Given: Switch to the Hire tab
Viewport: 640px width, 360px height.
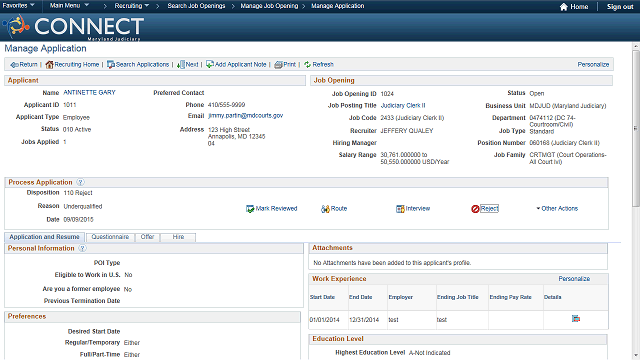Looking at the screenshot, I should pyautogui.click(x=178, y=237).
